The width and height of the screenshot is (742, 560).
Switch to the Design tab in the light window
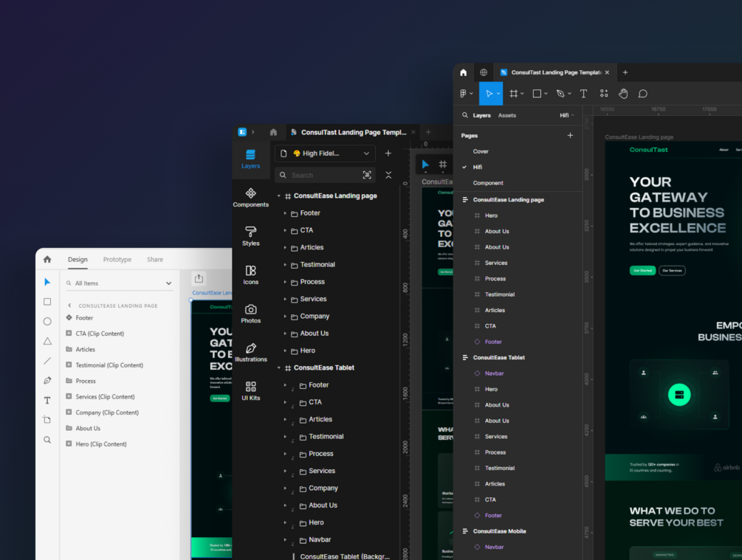[x=78, y=259]
